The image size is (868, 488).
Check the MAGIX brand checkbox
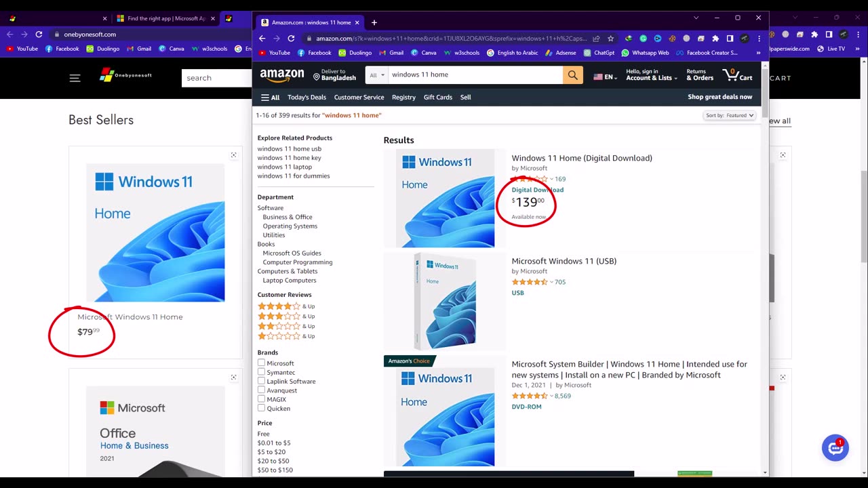(261, 399)
